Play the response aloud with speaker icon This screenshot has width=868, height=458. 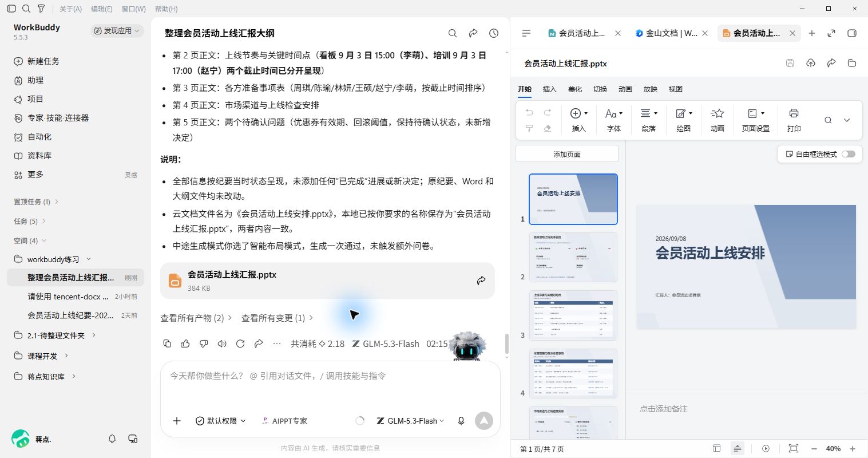click(x=222, y=343)
